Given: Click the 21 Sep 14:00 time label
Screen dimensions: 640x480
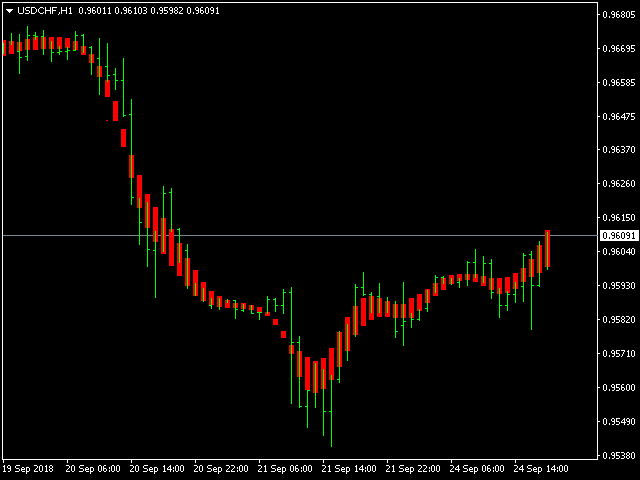Looking at the screenshot, I should click(349, 469).
